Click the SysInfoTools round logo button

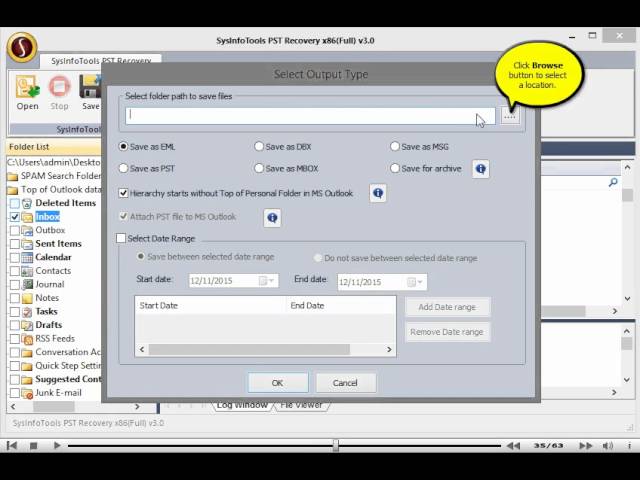22,48
